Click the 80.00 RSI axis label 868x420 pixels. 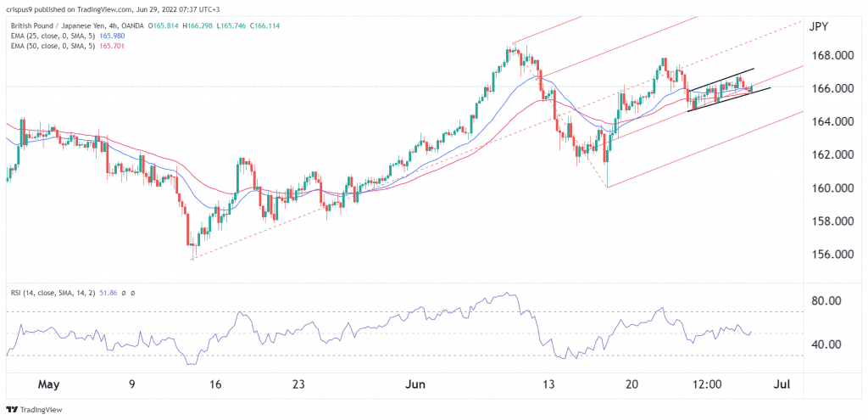point(826,301)
